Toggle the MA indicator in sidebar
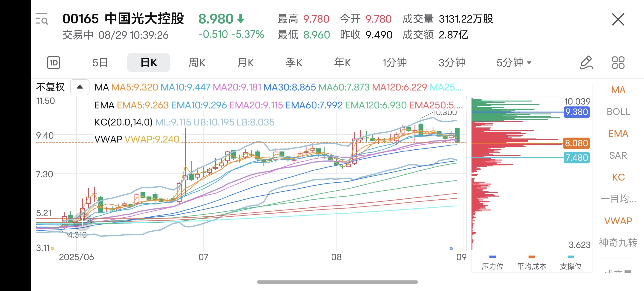The width and height of the screenshot is (644, 291). coord(618,90)
